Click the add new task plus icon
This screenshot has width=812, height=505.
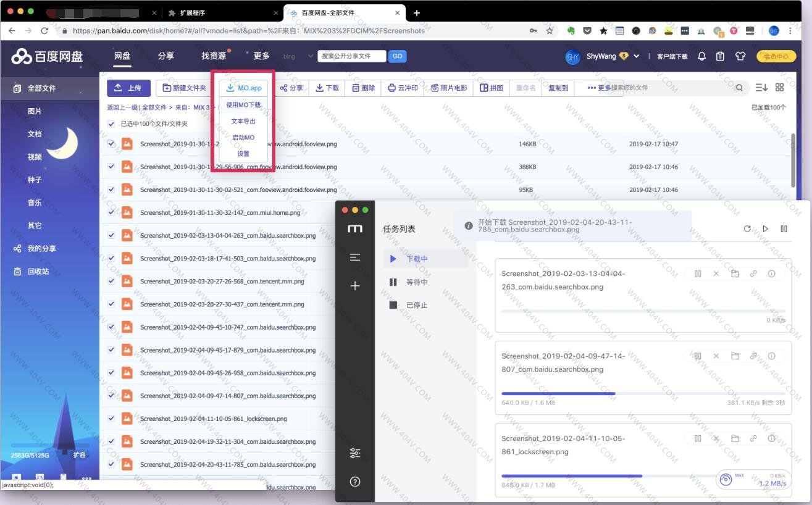pyautogui.click(x=355, y=286)
